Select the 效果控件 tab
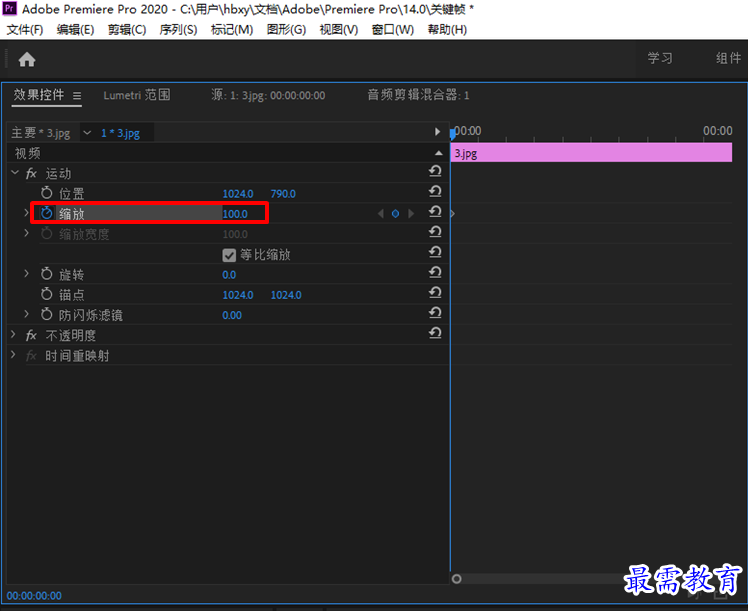Viewport: 748px width, 611px height. click(x=39, y=95)
